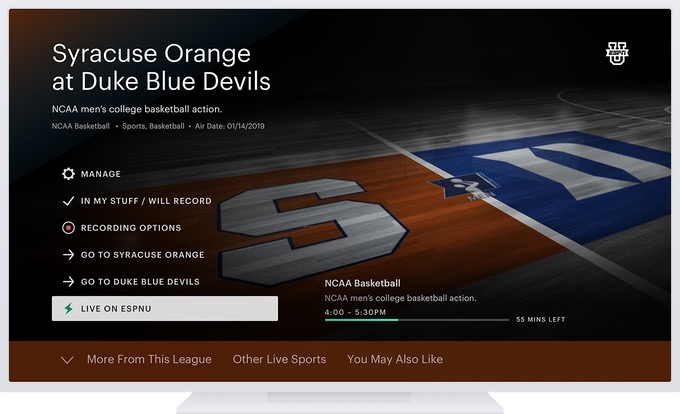Click the red record circle icon

tap(68, 228)
